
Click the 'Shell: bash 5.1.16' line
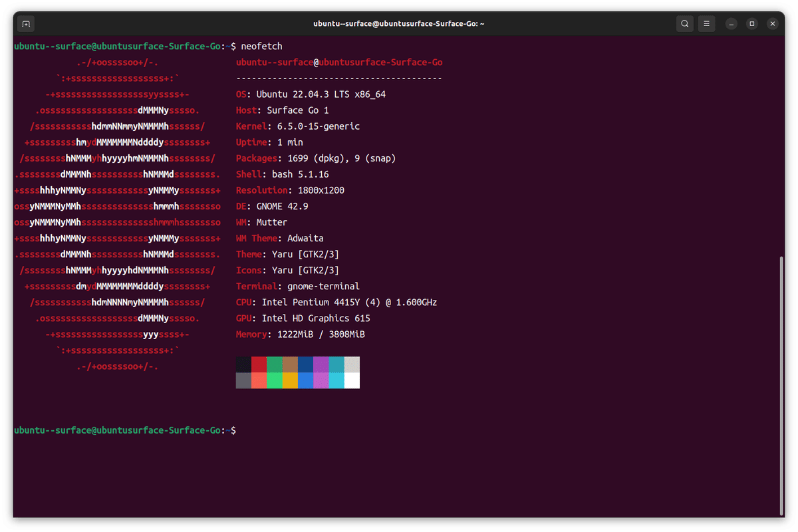click(x=282, y=174)
